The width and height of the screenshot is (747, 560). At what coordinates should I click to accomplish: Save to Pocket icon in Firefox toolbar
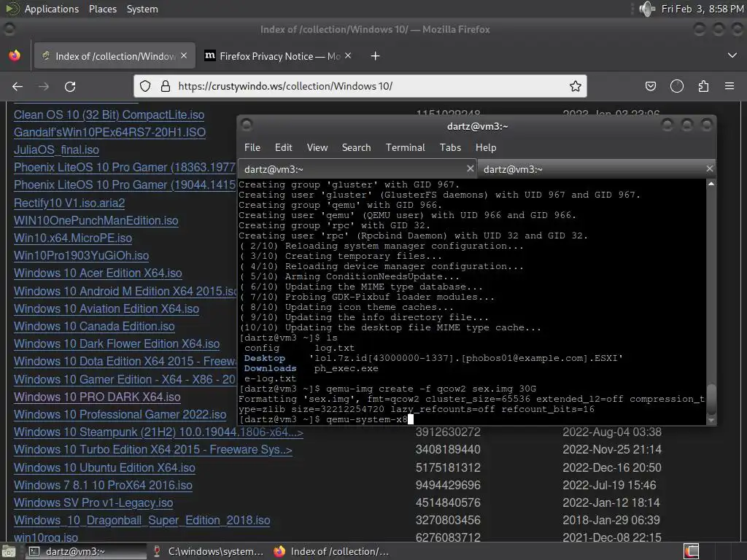[650, 86]
